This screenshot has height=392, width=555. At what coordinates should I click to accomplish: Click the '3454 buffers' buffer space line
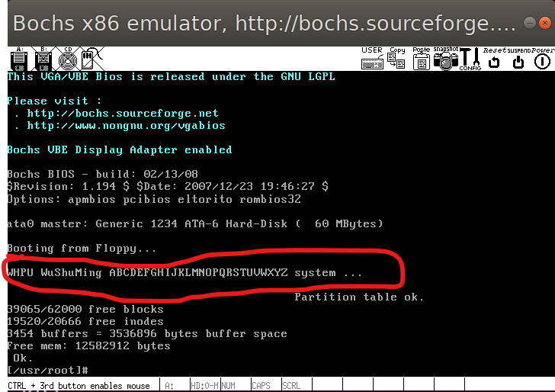pos(147,333)
